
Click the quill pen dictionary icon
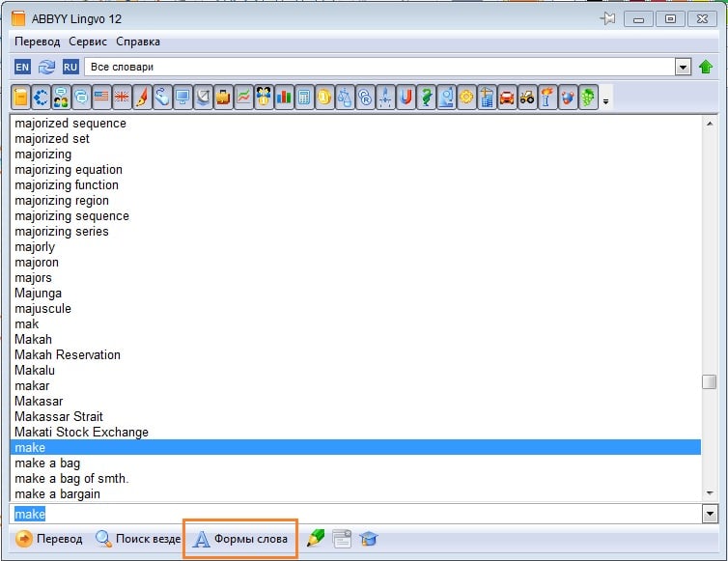pyautogui.click(x=142, y=98)
